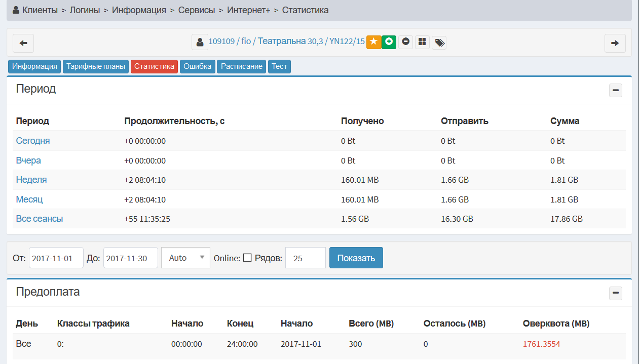The image size is (639, 364).
Task: Click the right arrow forward button
Action: [615, 43]
